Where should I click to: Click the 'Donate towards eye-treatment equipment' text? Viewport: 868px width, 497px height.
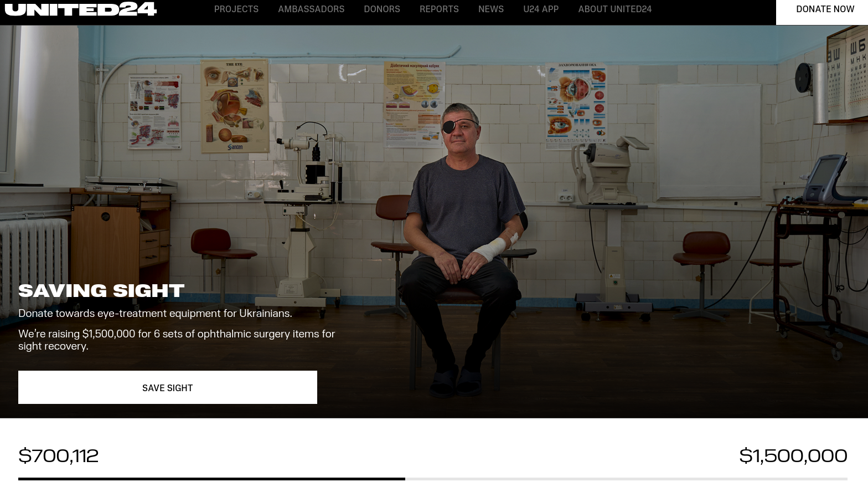(x=155, y=314)
